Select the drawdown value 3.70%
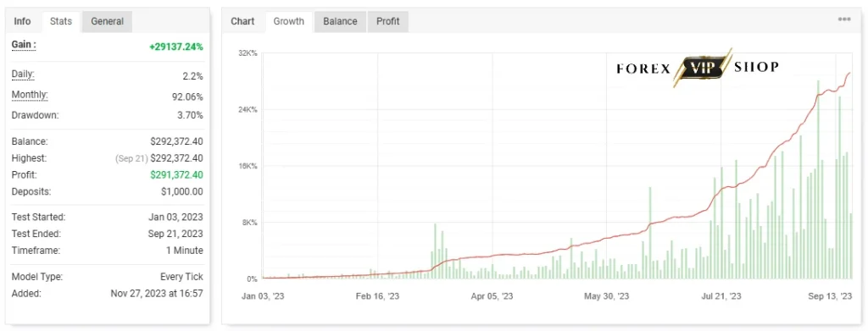 coord(190,115)
